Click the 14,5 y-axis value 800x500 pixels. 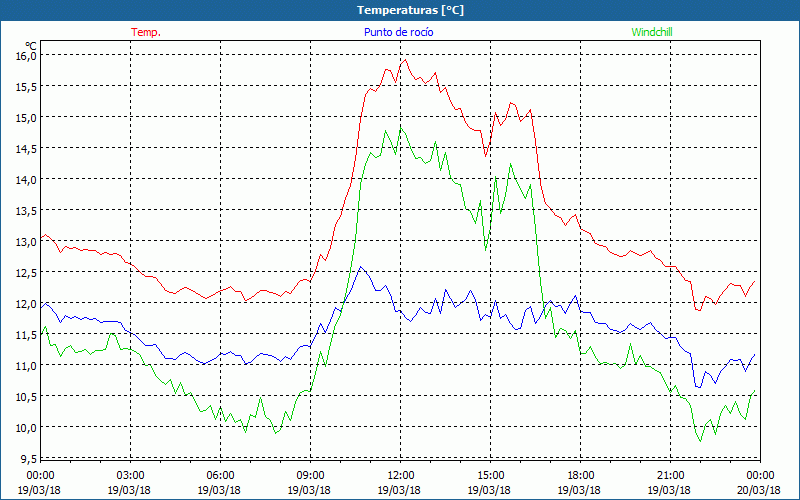(27, 148)
